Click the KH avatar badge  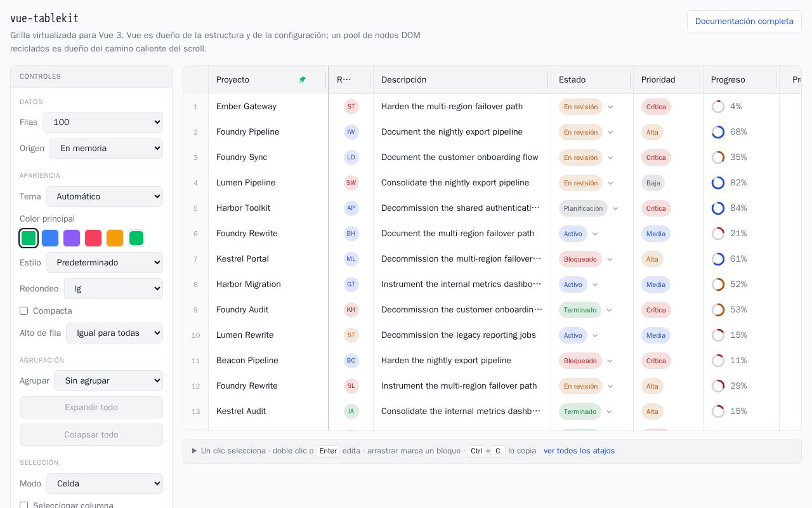[x=351, y=310]
